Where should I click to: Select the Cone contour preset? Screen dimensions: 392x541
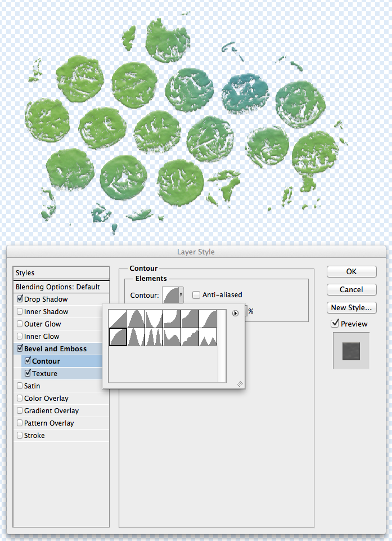[x=136, y=319]
